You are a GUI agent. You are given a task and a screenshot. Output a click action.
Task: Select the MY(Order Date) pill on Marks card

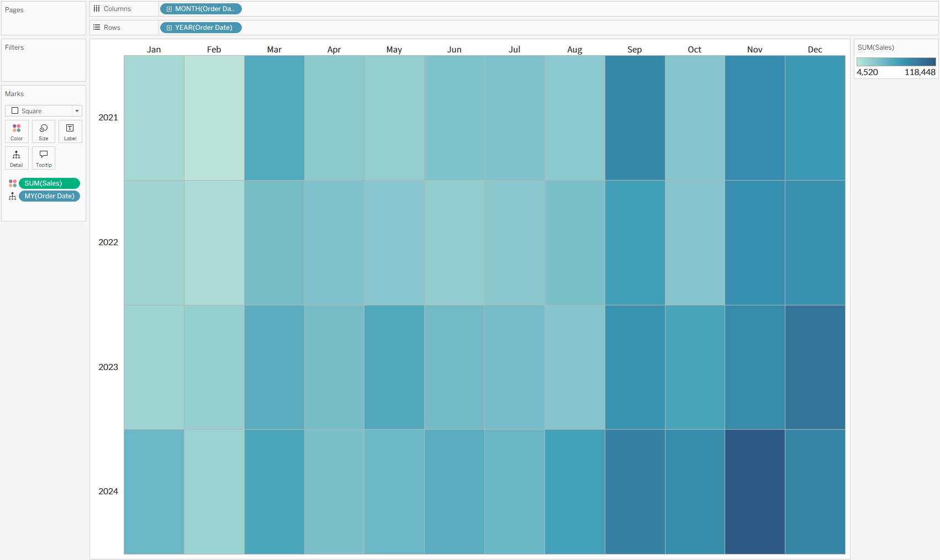[49, 196]
